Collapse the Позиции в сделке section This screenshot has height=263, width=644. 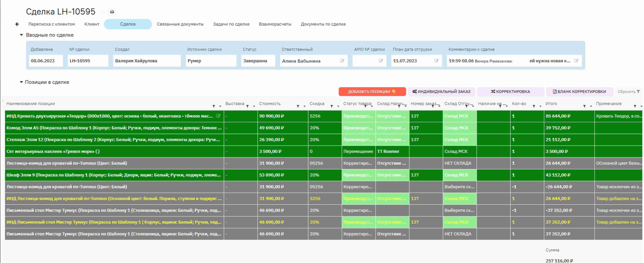(x=21, y=82)
